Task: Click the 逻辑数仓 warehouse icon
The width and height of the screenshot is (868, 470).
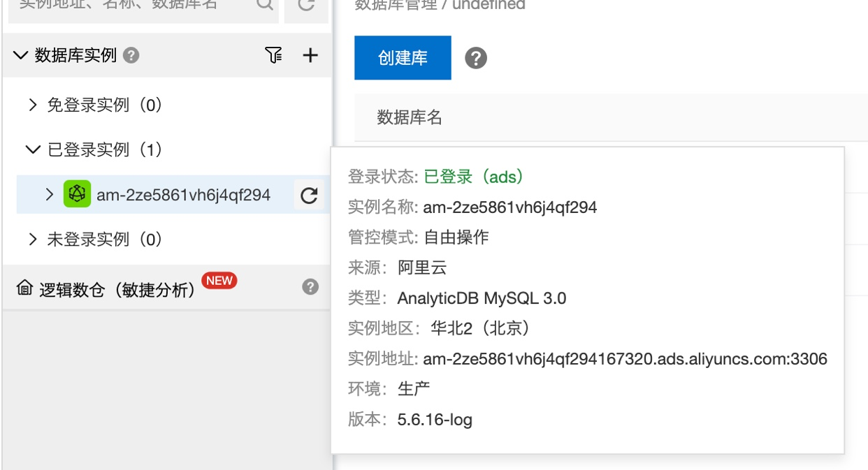Action: pyautogui.click(x=24, y=287)
